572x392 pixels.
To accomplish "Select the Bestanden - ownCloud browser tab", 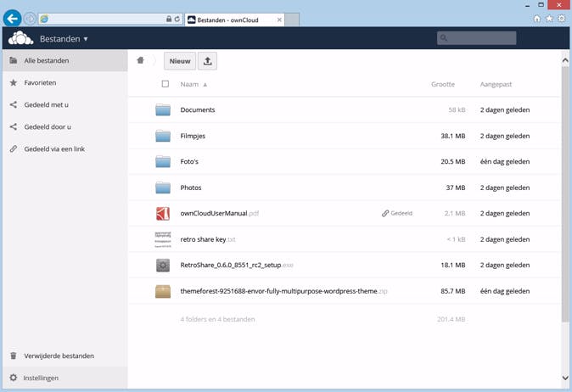I will [234, 20].
